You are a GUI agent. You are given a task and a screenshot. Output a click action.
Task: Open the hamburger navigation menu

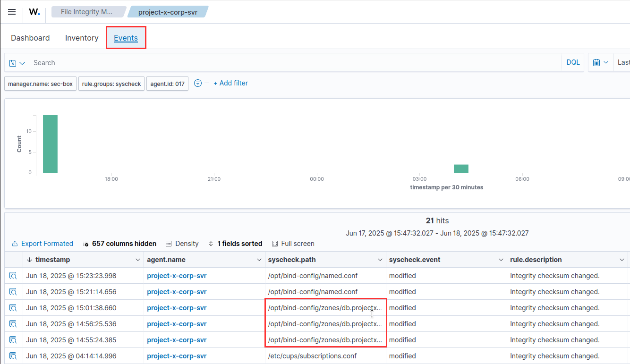pyautogui.click(x=12, y=12)
